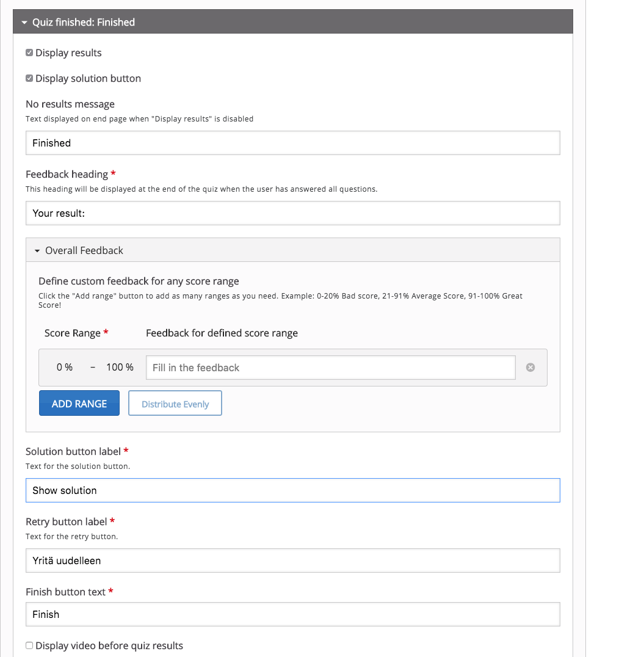Image resolution: width=644 pixels, height=657 pixels.
Task: Click the 100 % score range end value
Action: (x=120, y=368)
